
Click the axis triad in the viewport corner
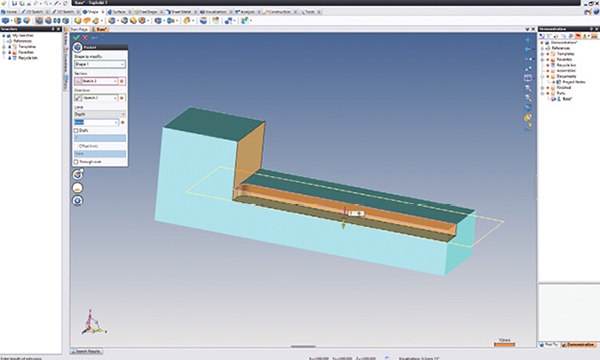coord(93,322)
